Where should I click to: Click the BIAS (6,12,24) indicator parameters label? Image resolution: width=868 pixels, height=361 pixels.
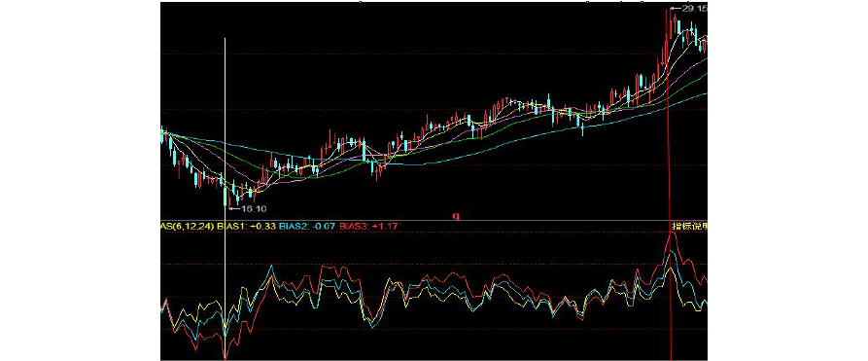pyautogui.click(x=188, y=227)
